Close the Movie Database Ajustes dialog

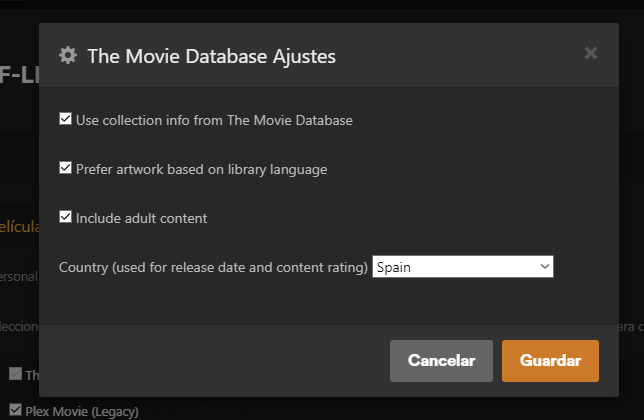click(x=591, y=53)
